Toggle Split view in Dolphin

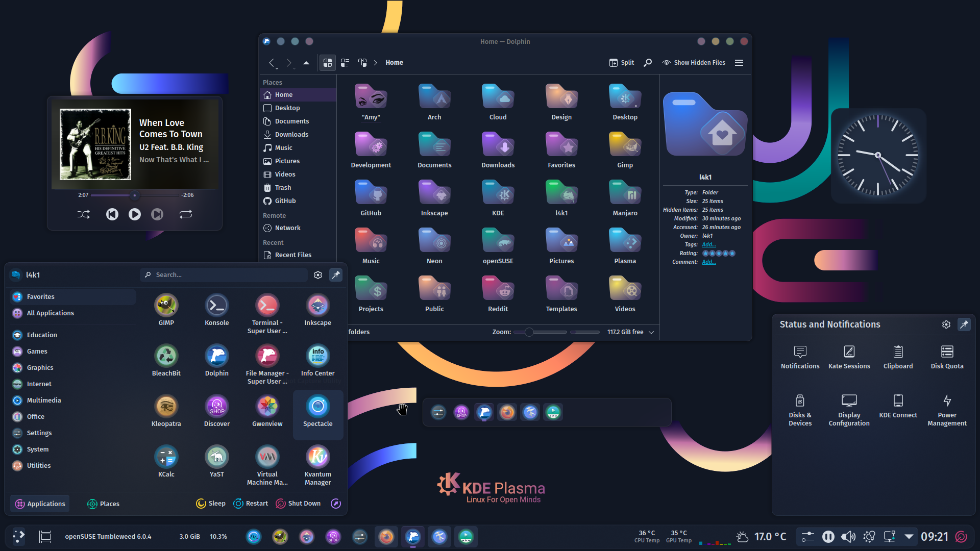pos(621,63)
